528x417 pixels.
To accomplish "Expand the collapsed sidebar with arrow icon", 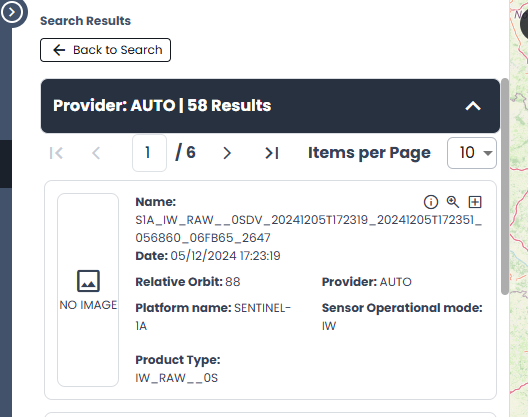I will click(x=12, y=12).
